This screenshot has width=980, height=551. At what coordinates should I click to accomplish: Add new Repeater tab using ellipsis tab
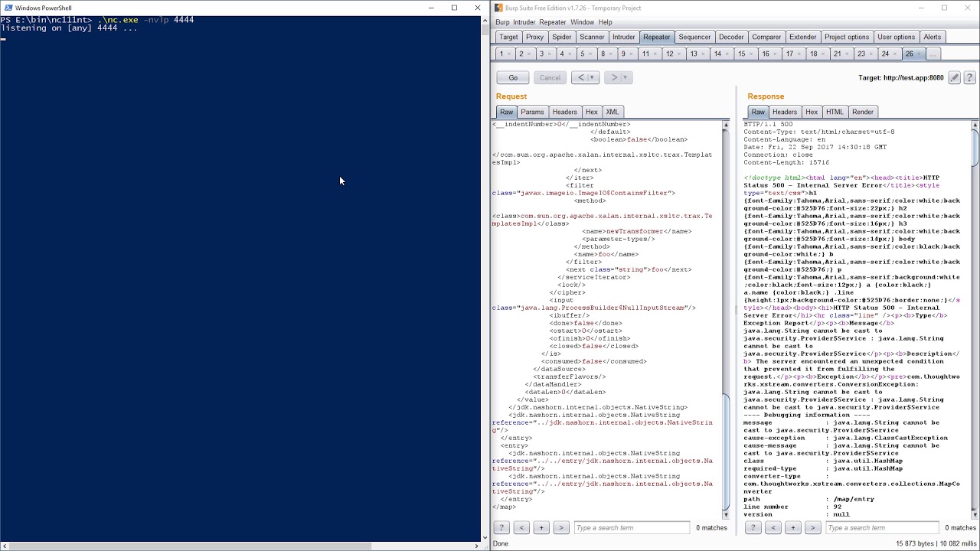(x=933, y=54)
